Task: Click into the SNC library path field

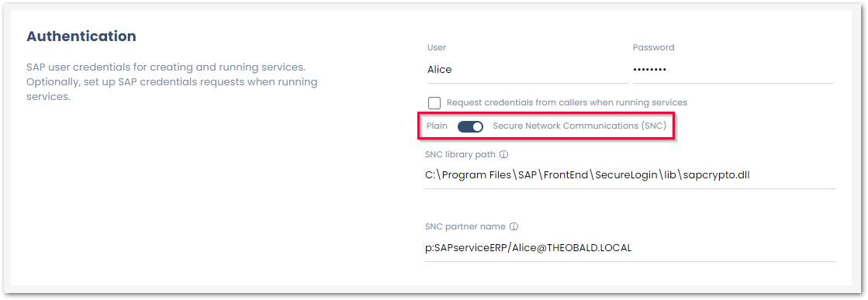Action: click(630, 175)
